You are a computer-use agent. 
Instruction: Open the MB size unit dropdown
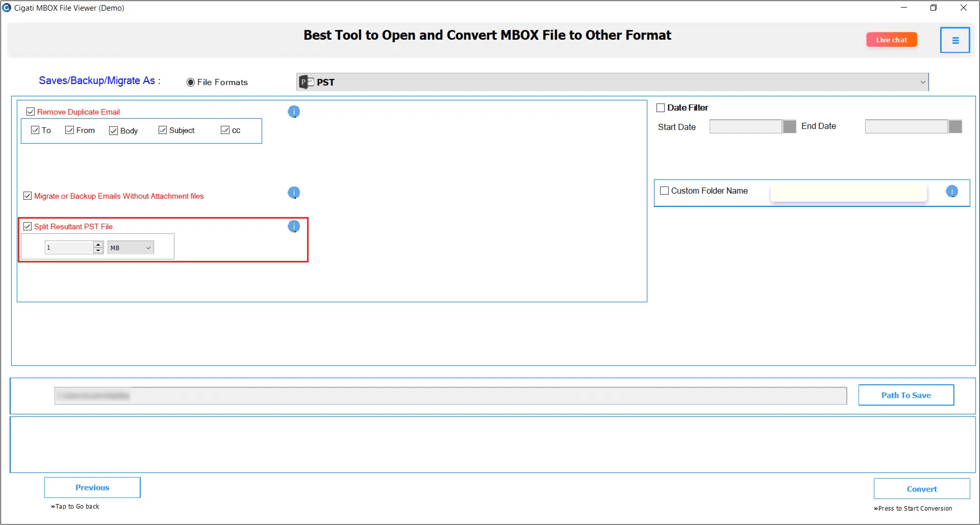(131, 248)
